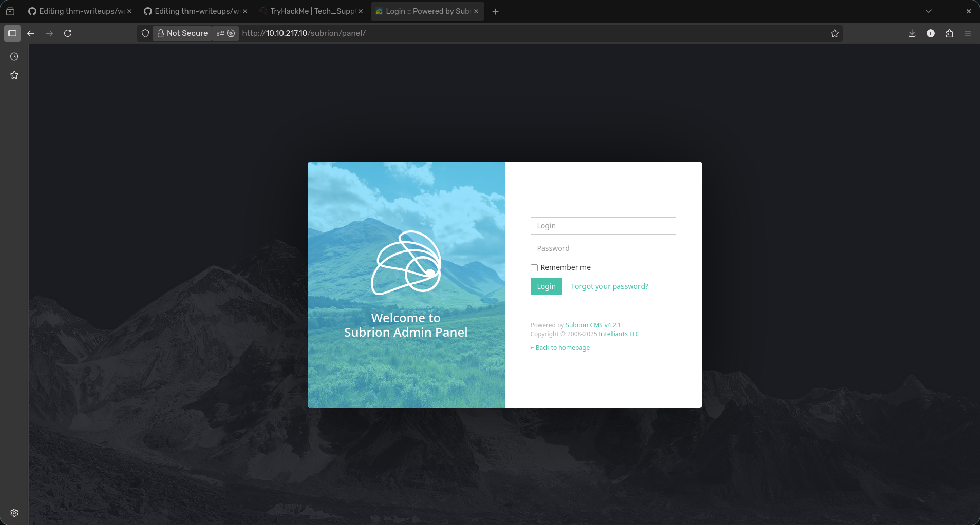Close the browser window

click(x=969, y=11)
